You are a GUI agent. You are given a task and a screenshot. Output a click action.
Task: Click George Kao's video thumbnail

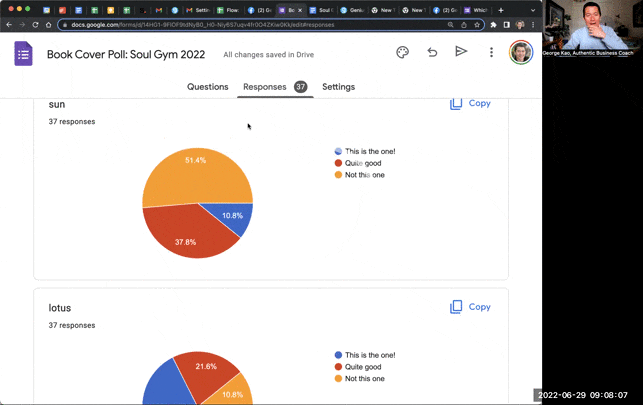[593, 28]
